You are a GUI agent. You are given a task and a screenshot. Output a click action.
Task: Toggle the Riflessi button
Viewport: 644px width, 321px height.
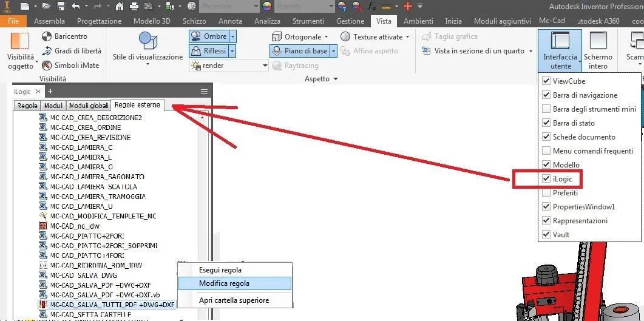point(209,51)
